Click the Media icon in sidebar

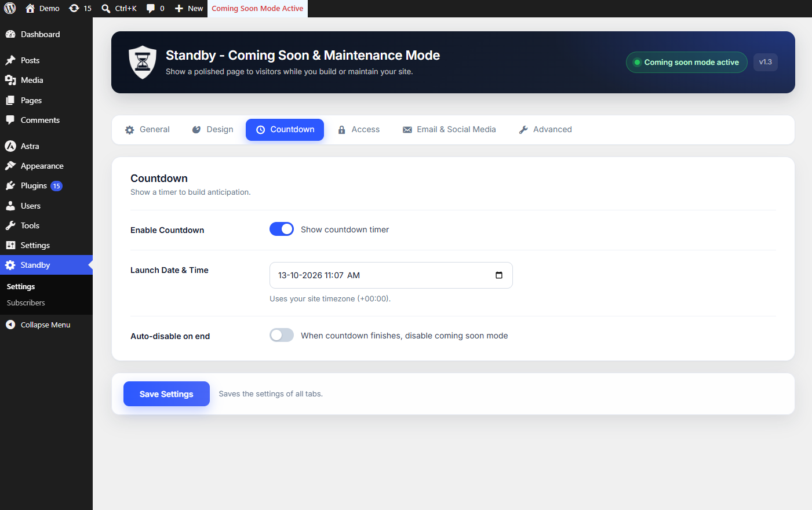10,80
